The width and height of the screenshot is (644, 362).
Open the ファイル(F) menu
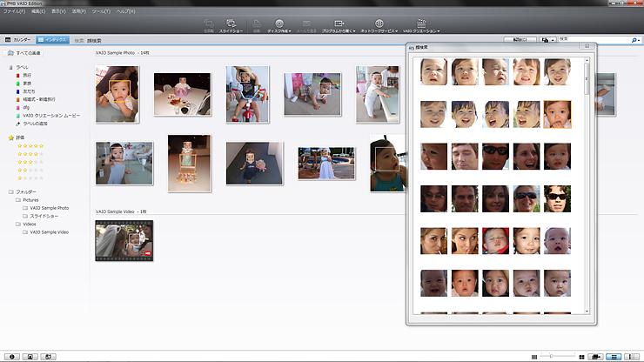click(x=14, y=11)
